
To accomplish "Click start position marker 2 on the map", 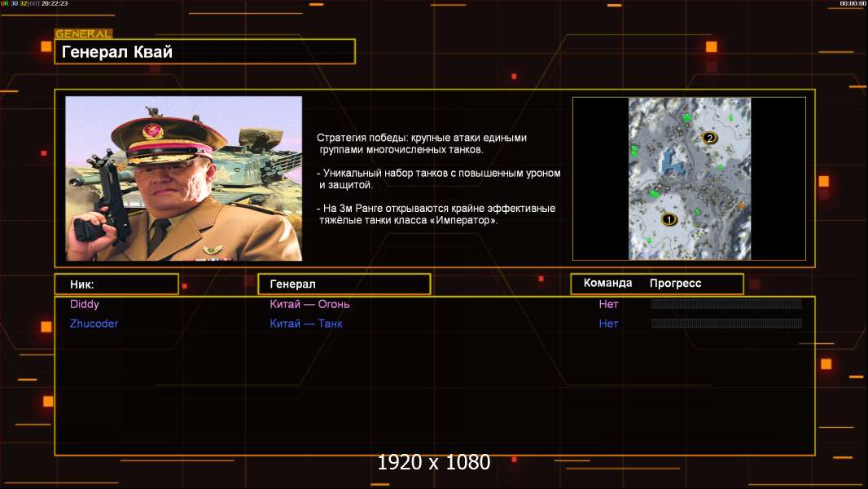I will coord(709,139).
